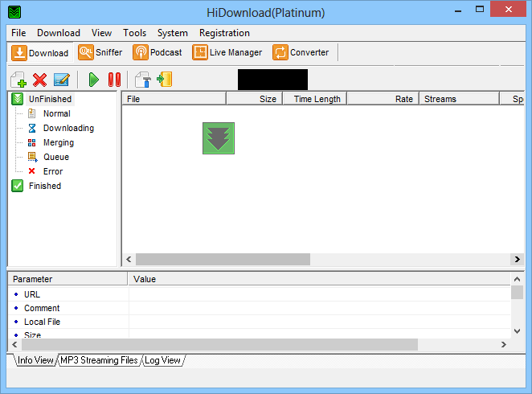Select the Local File parameter row
Viewport: 532px width, 394px height.
pos(260,322)
